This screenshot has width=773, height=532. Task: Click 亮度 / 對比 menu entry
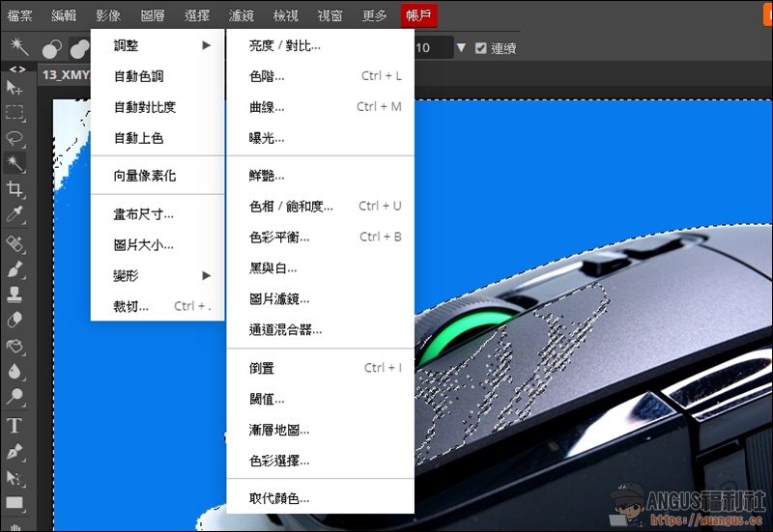[x=284, y=45]
